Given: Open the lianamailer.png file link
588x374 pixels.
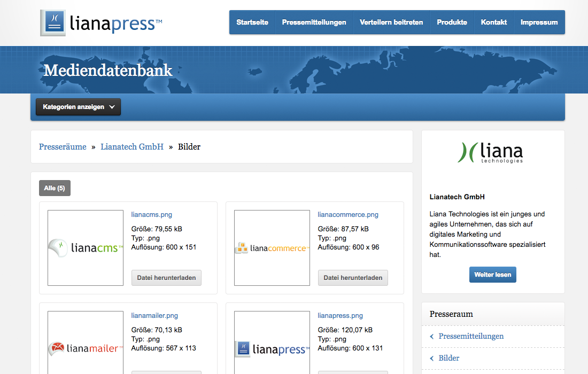Looking at the screenshot, I should pos(154,316).
